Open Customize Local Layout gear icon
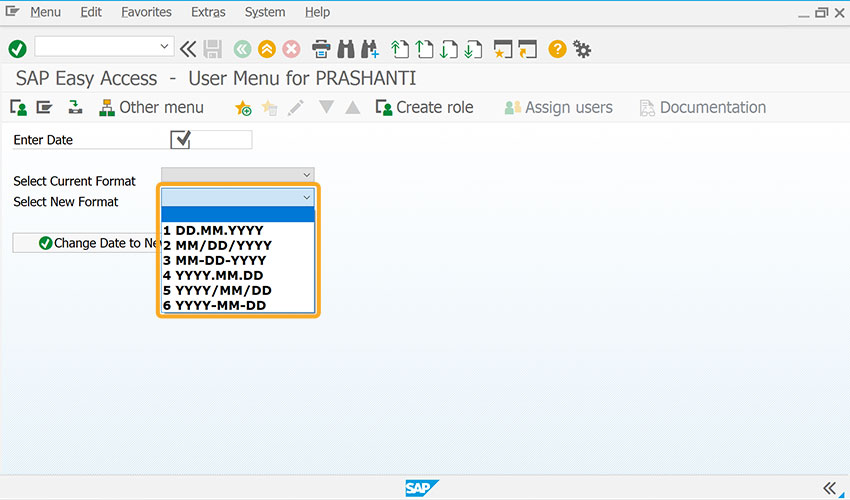 (582, 49)
